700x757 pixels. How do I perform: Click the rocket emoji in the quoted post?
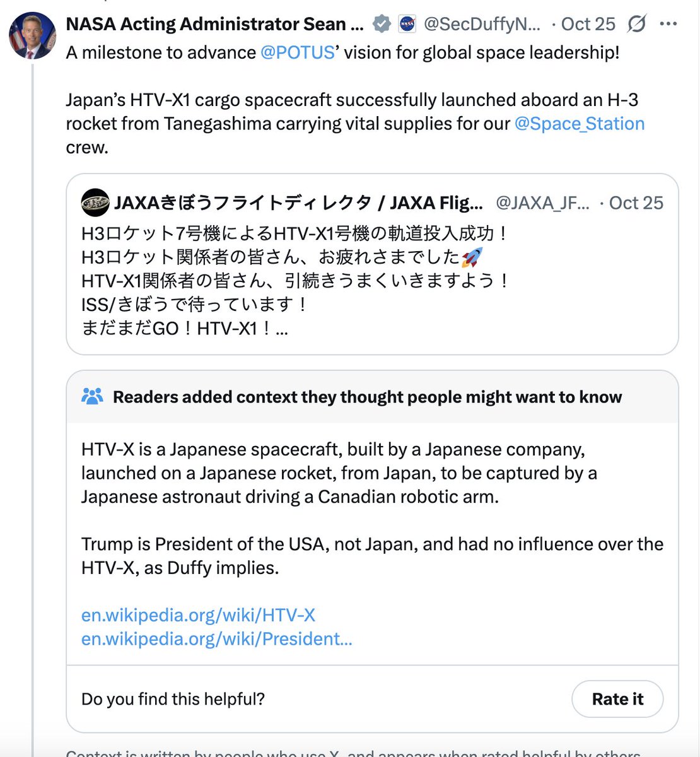point(472,257)
